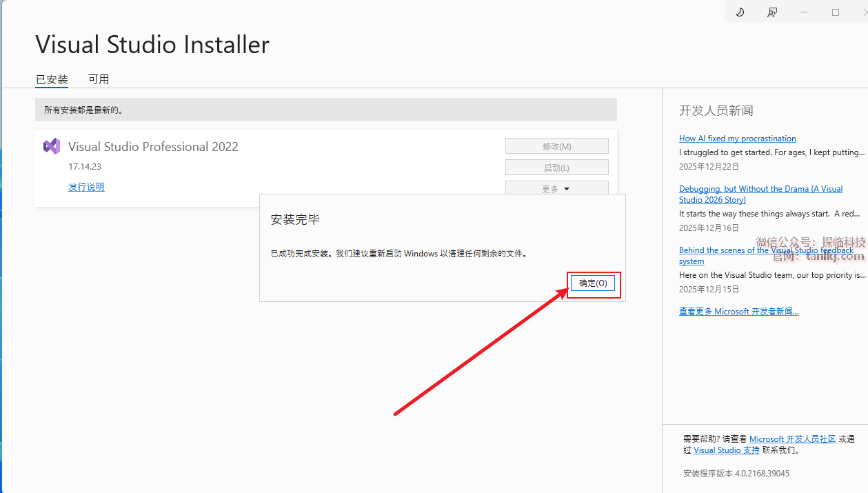Click the 修改(M) button
This screenshot has width=868, height=493.
click(x=557, y=146)
